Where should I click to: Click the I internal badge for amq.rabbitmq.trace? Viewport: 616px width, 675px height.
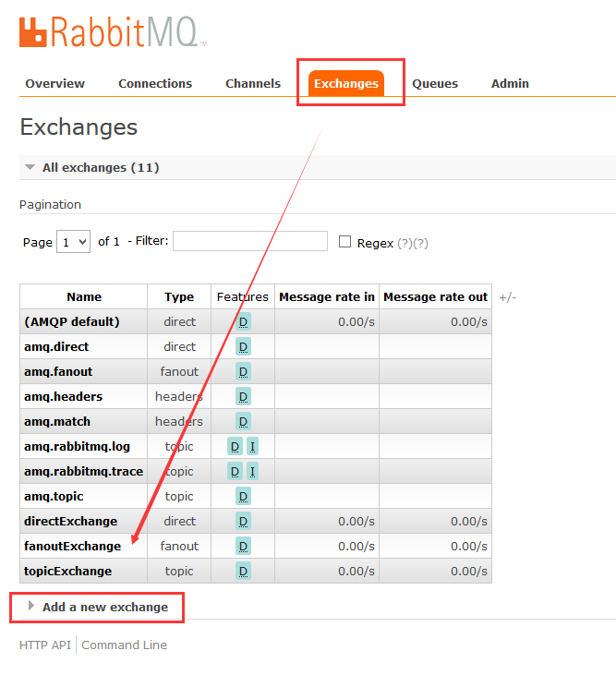(253, 471)
